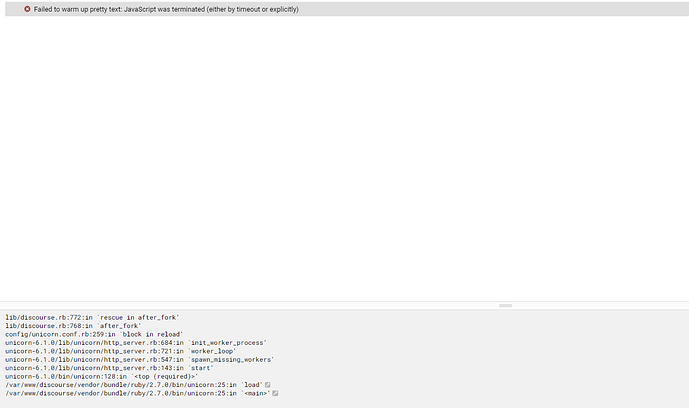689x408 pixels.
Task: Select backtrace line containing 'worker_loop'
Action: tap(121, 351)
